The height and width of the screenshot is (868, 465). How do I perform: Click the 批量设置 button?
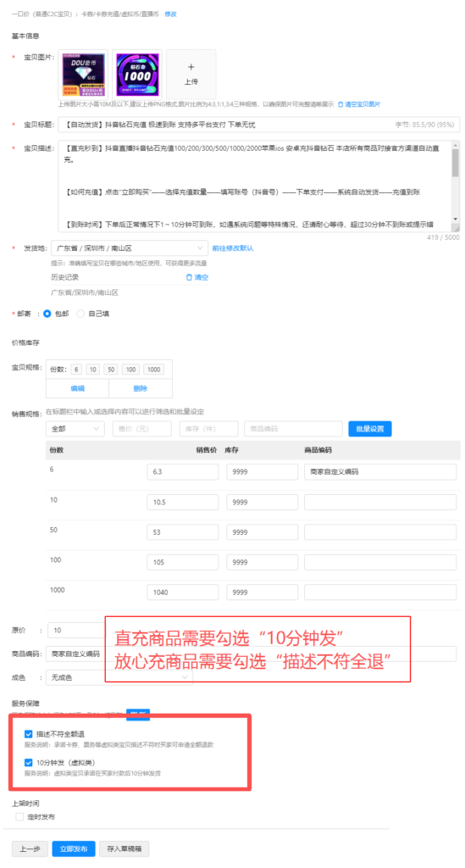pos(370,428)
